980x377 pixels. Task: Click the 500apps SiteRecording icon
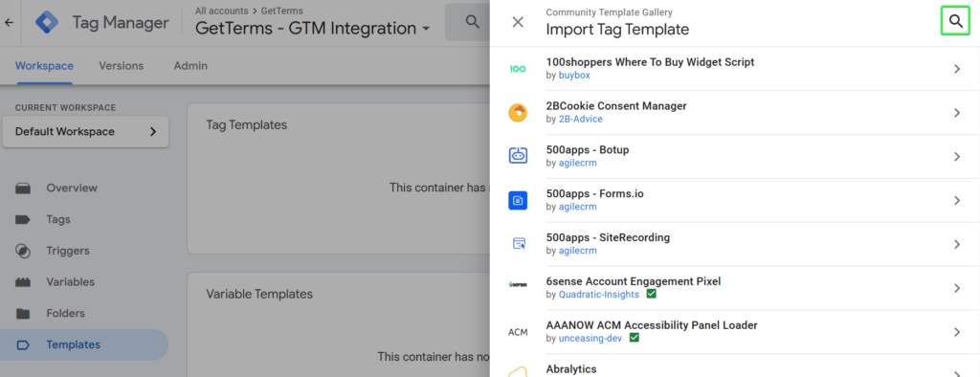point(518,244)
